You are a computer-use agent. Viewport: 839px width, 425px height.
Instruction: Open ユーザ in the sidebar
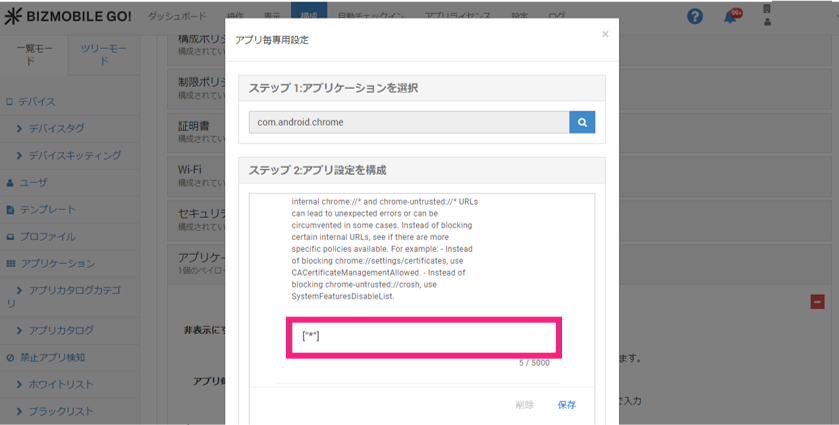[x=33, y=182]
